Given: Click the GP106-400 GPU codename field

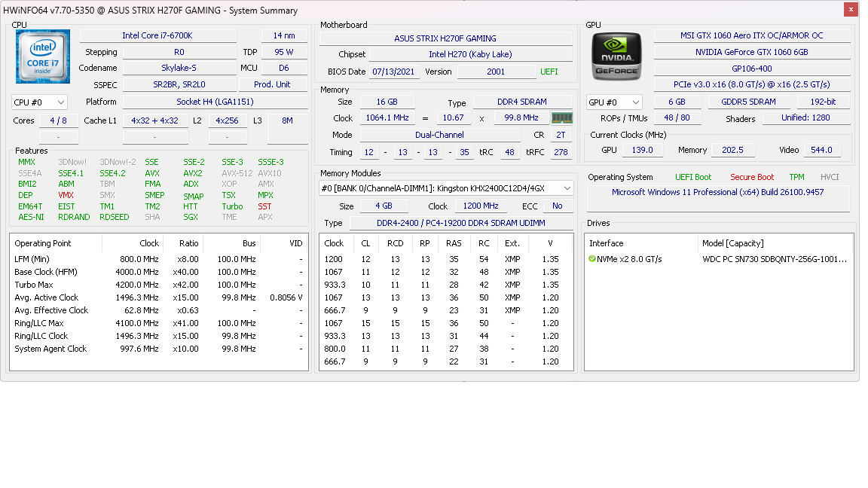Looking at the screenshot, I should pos(752,69).
